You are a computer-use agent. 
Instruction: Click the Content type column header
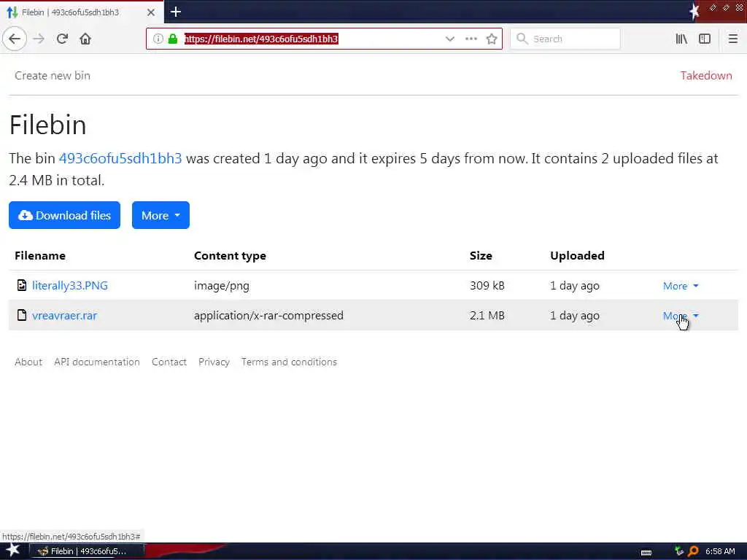point(230,256)
